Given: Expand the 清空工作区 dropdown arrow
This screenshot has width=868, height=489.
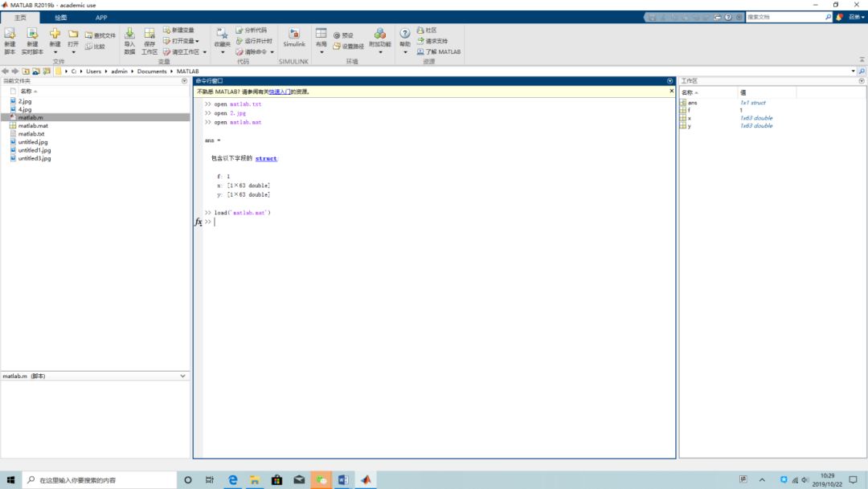Looking at the screenshot, I should pos(205,52).
